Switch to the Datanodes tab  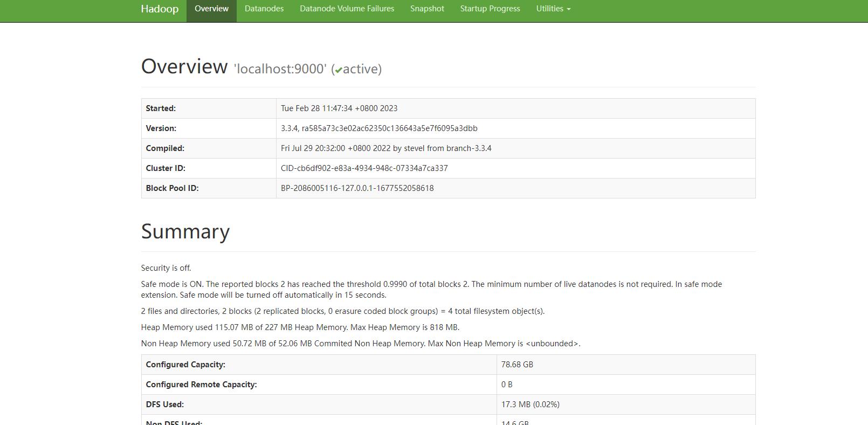[264, 9]
